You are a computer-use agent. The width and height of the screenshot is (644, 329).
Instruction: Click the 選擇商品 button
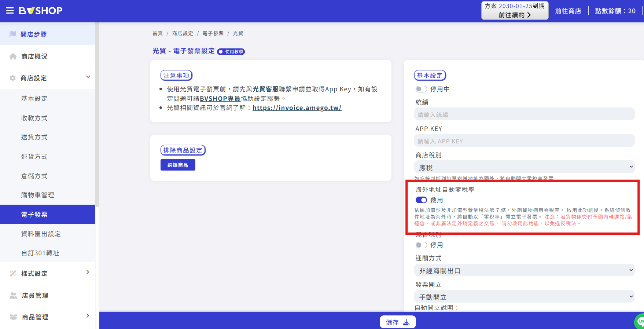click(x=178, y=165)
